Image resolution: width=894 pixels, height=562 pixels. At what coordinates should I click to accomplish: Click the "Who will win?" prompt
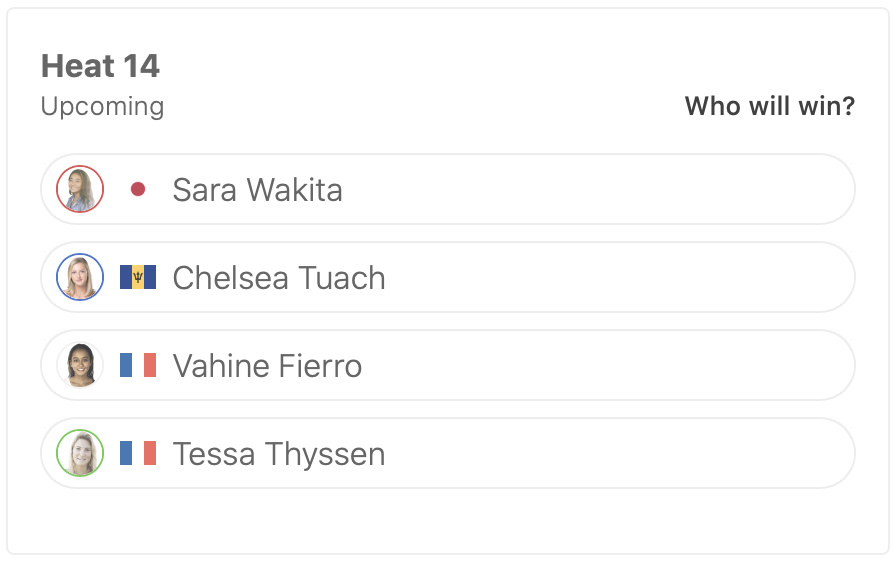pos(769,106)
